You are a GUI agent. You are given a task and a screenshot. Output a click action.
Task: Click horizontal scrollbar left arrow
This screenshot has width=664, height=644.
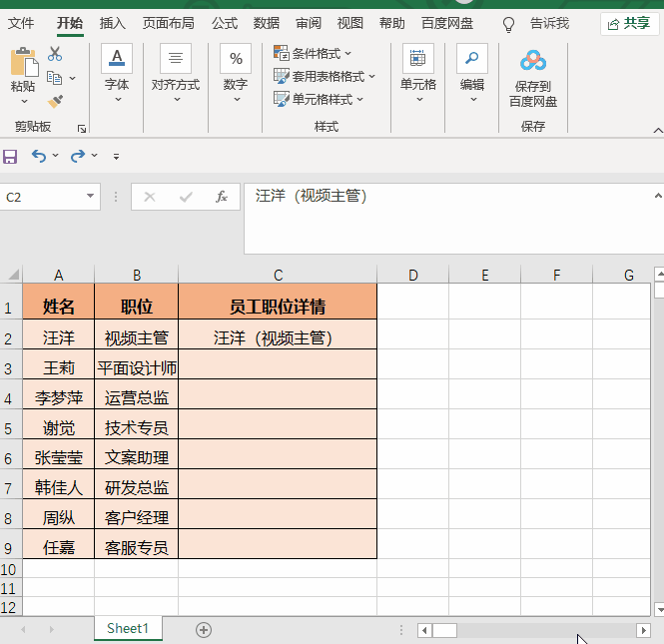(x=424, y=630)
